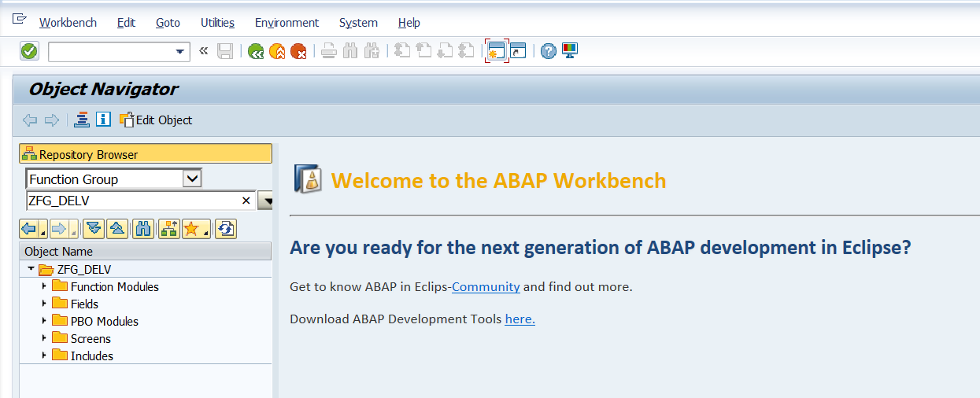The width and height of the screenshot is (980, 398).
Task: Open the Help question mark icon
Action: point(549,51)
